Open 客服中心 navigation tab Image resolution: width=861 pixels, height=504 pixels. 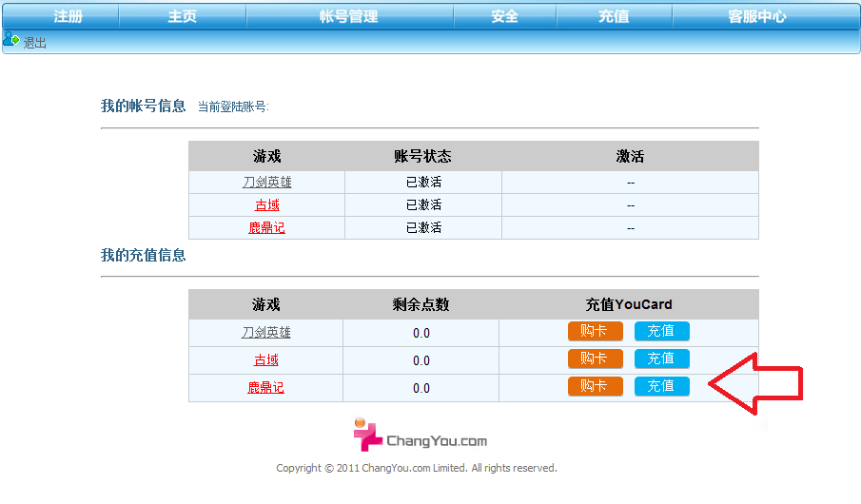[x=756, y=16]
